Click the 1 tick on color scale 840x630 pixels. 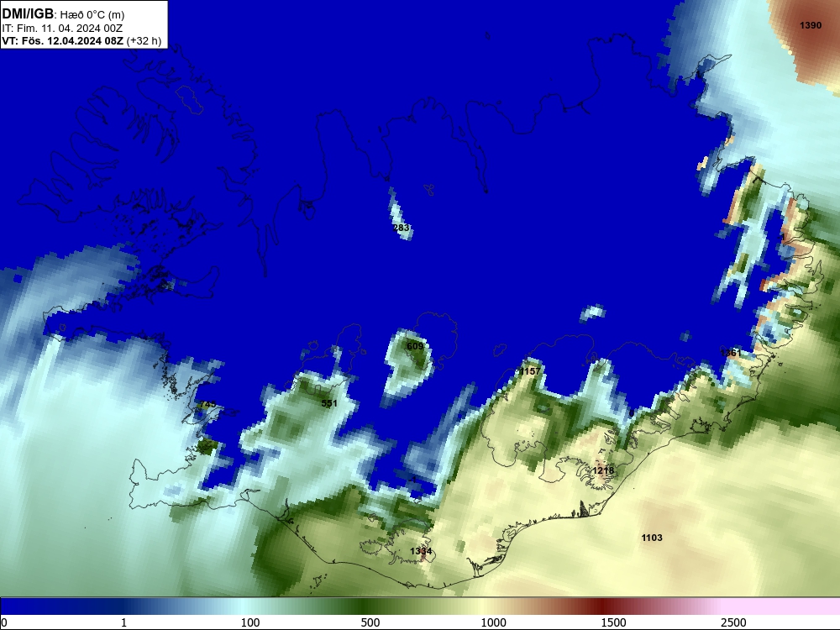pos(123,622)
